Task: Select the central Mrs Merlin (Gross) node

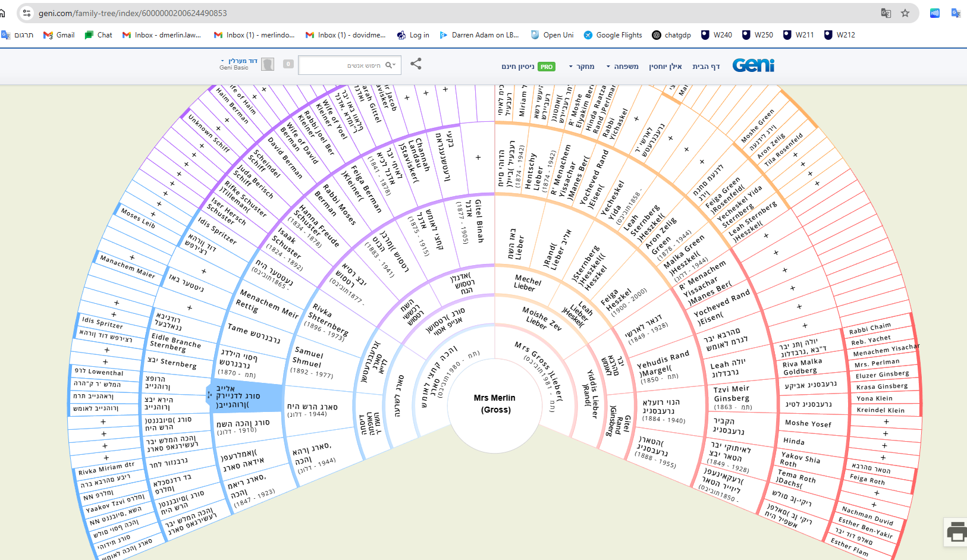Action: click(x=495, y=404)
